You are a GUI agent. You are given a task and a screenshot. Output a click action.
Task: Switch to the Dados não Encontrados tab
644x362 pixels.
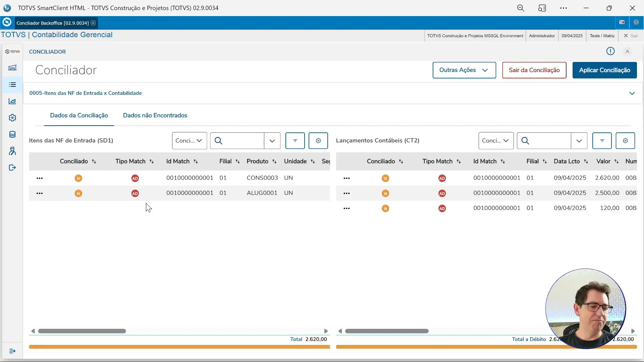(x=155, y=115)
